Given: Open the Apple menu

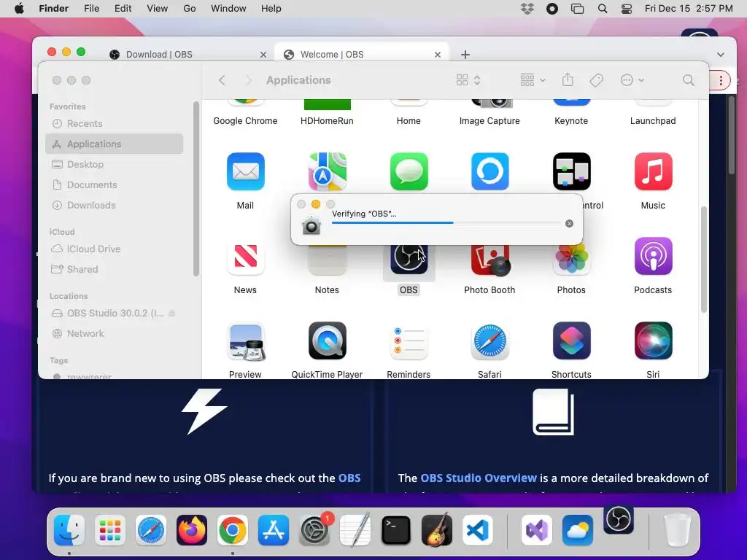Looking at the screenshot, I should click(x=20, y=9).
